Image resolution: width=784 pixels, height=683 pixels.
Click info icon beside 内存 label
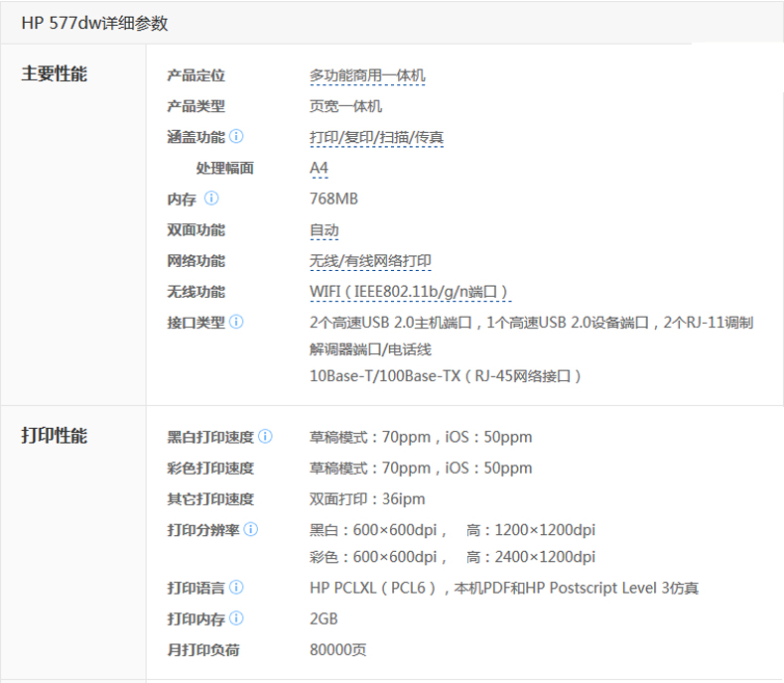(x=211, y=198)
